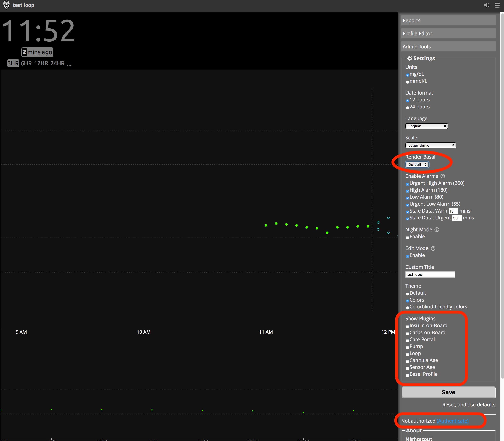This screenshot has width=504, height=441.
Task: Click the Save settings button
Action: 448,392
